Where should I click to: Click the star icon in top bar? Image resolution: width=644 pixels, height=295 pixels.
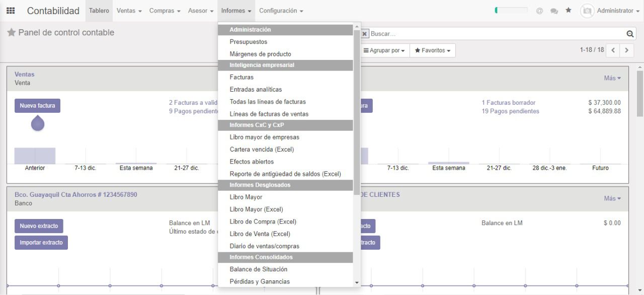(569, 10)
